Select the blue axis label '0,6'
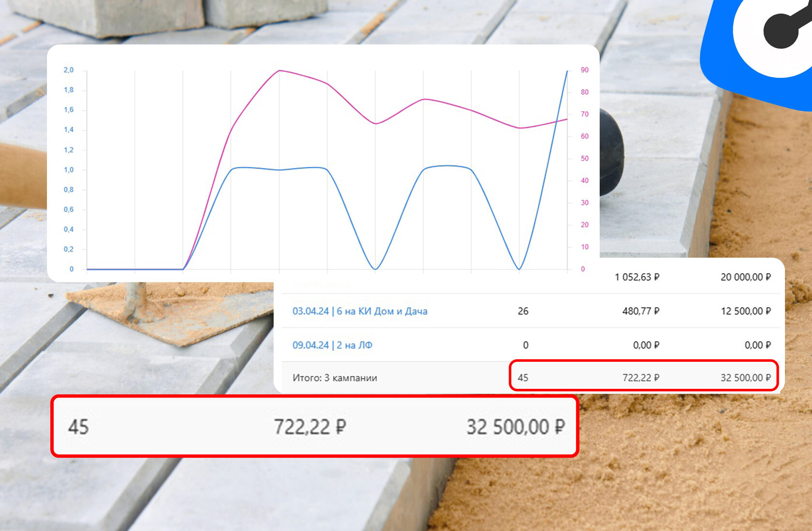 tap(69, 209)
